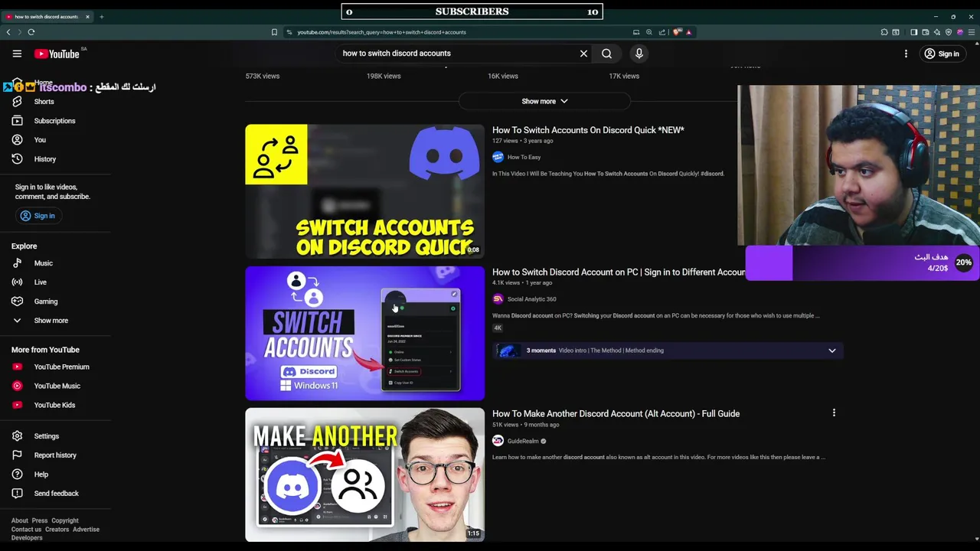
Task: Sign in using the header button
Action: tap(942, 54)
